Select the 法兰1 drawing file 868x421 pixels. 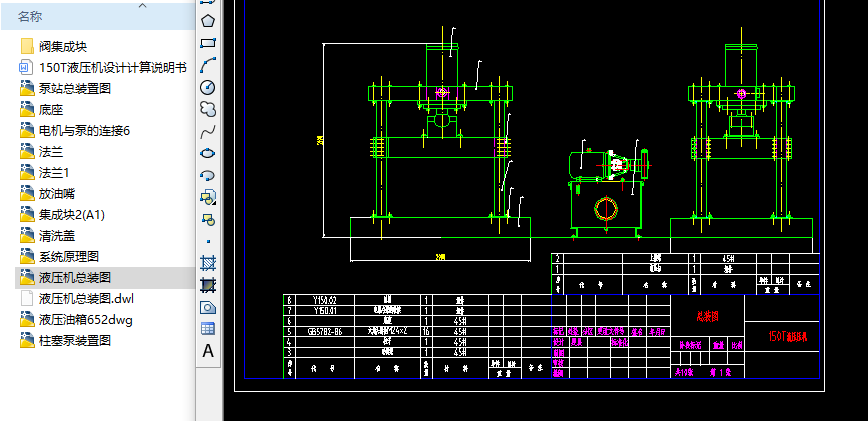(x=44, y=173)
